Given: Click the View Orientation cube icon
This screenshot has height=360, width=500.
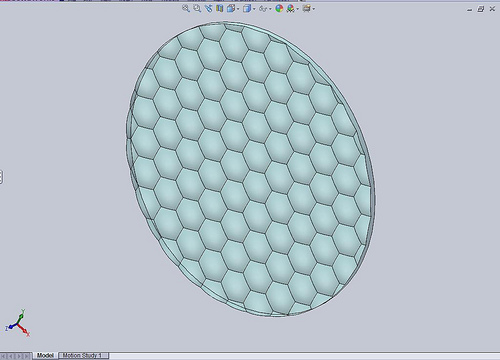Looking at the screenshot, I should click(x=231, y=8).
